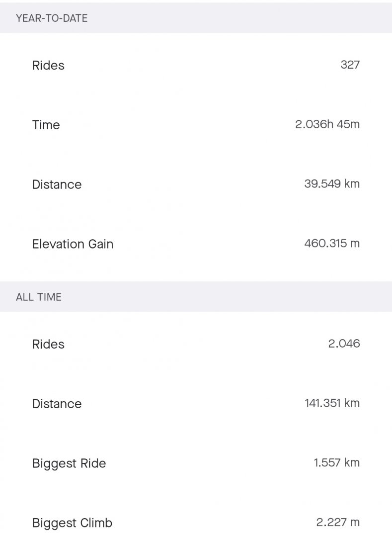392x537 pixels.
Task: Select the All Time Distance label
Action: coord(57,404)
